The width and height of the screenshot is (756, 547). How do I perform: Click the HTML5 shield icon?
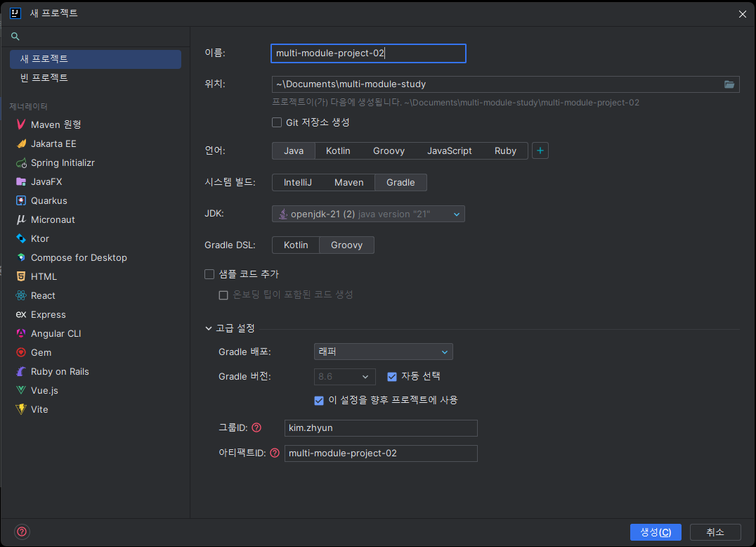21,276
